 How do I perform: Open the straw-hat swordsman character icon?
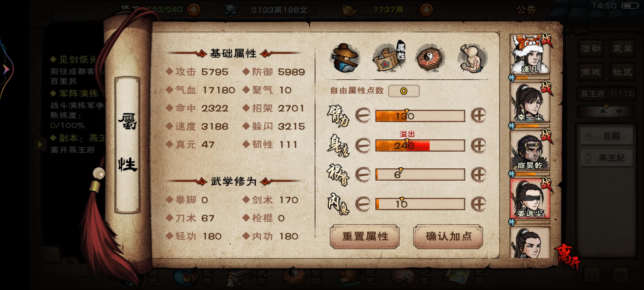345,58
